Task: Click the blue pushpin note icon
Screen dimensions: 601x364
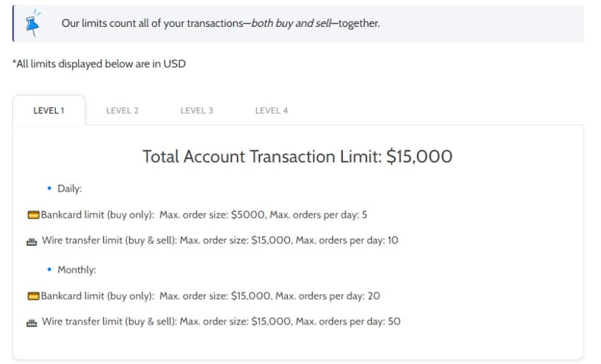Action: (x=33, y=23)
